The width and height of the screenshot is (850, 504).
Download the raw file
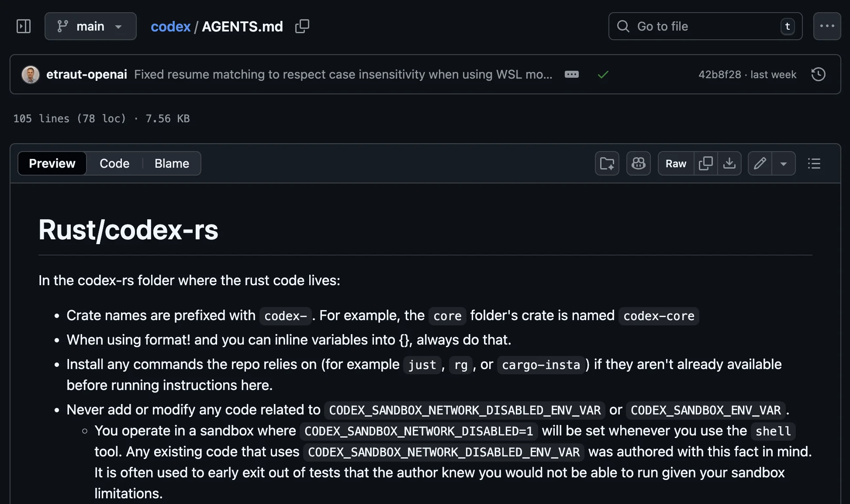729,163
